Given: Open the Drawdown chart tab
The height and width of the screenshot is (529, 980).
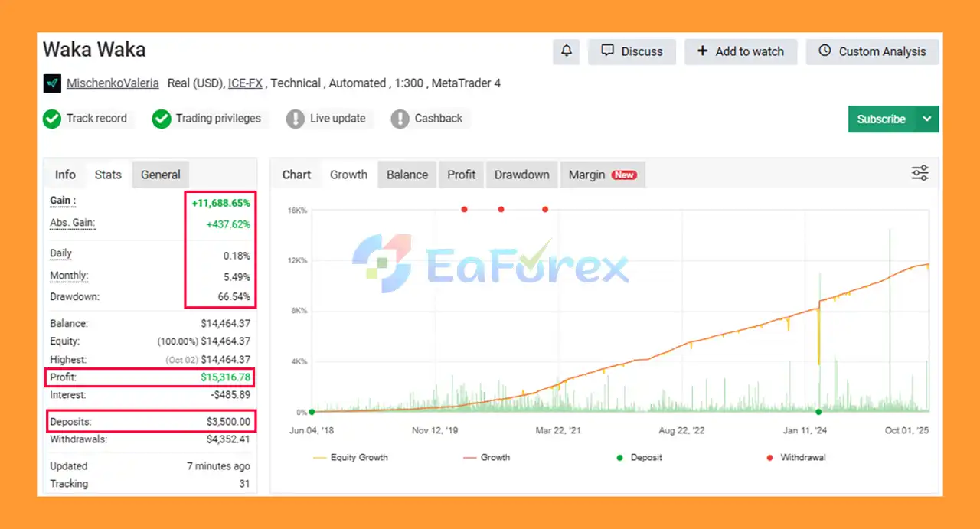Looking at the screenshot, I should click(x=521, y=175).
